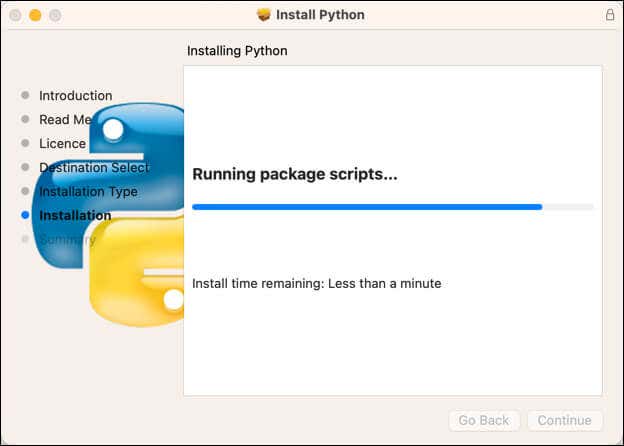Choose the Installation Type step

point(88,191)
